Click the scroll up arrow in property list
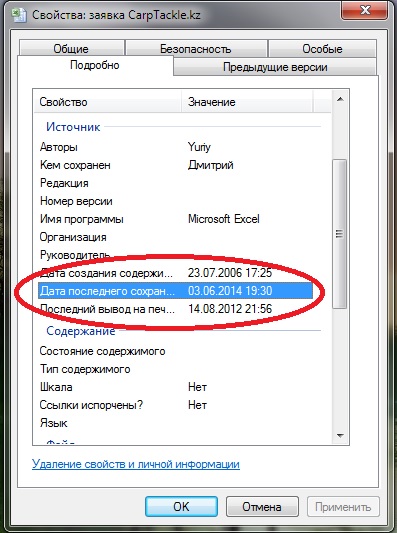The width and height of the screenshot is (397, 533). click(340, 100)
